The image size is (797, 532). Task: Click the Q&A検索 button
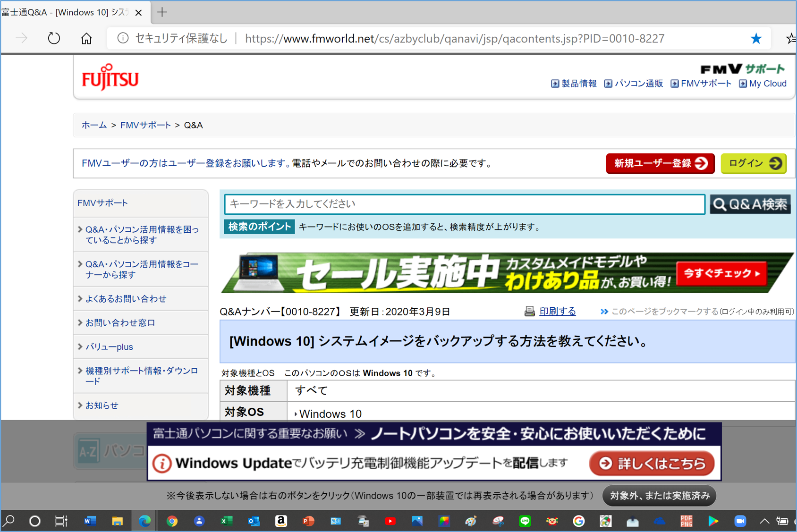750,204
